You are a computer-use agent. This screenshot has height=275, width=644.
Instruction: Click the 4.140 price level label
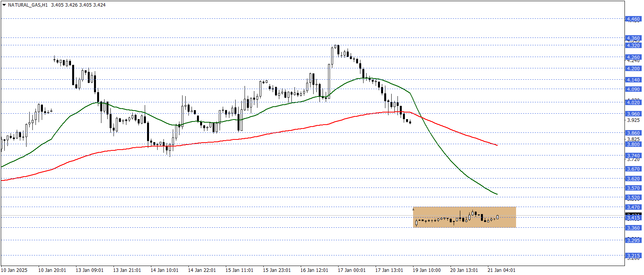coord(633,80)
